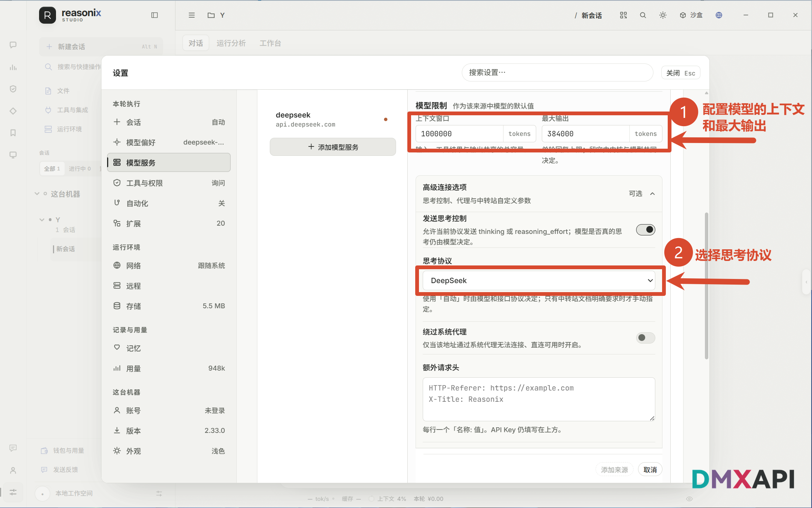Toggle the 绕过系统代理 switch
Viewport: 812px width, 508px height.
646,338
